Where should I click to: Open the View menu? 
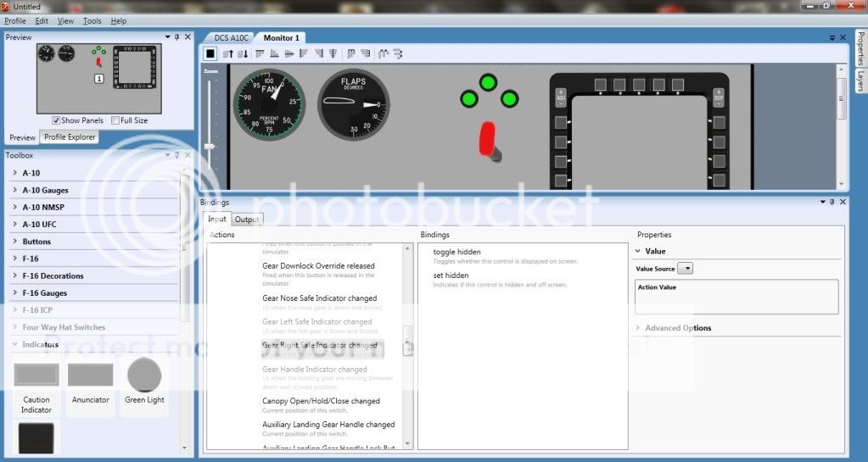click(65, 20)
